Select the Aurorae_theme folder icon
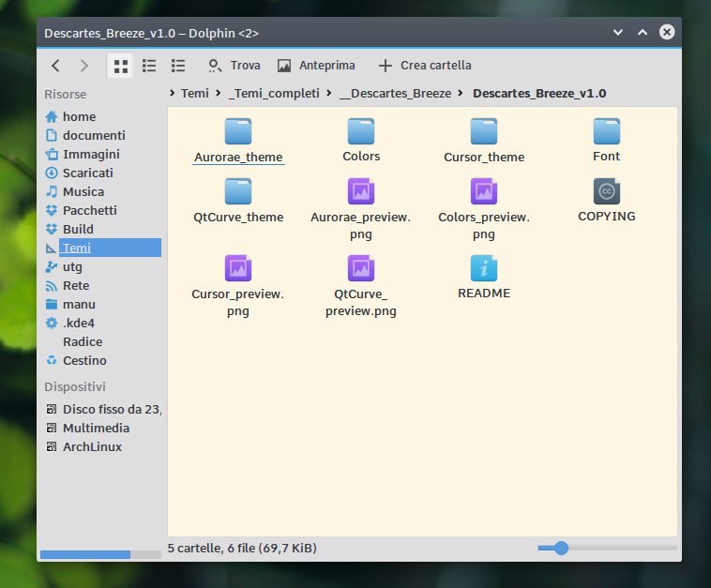The image size is (711, 588). [x=238, y=131]
